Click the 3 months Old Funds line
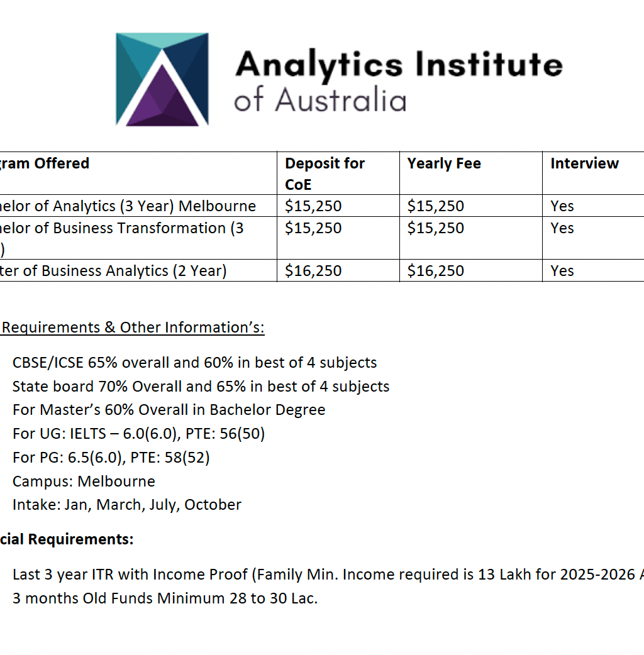The image size is (644, 655). click(165, 598)
